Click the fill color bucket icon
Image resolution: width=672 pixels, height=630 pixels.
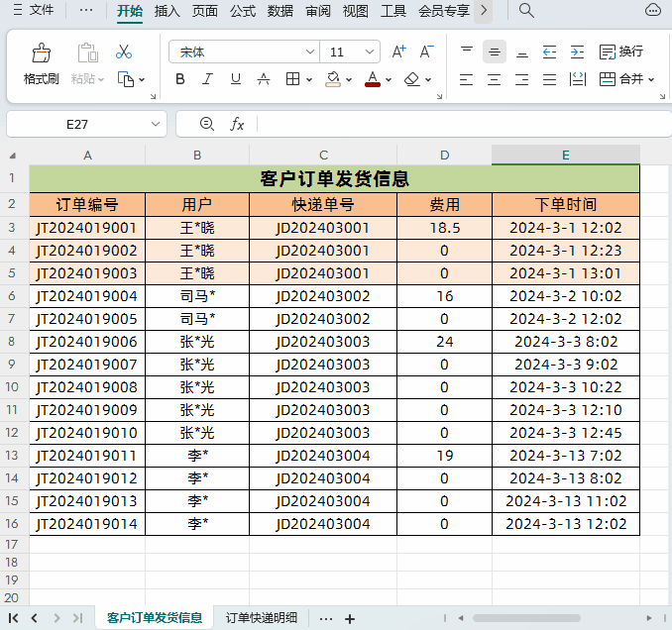333,79
